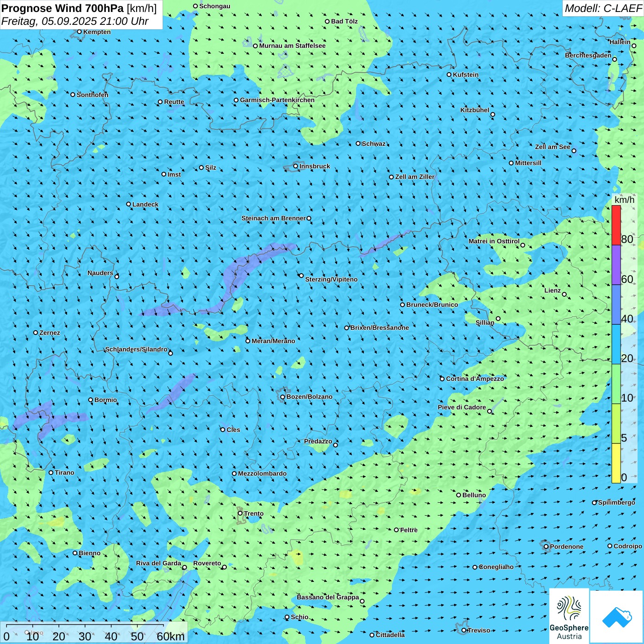Click the Sonthofen label

[x=92, y=95]
